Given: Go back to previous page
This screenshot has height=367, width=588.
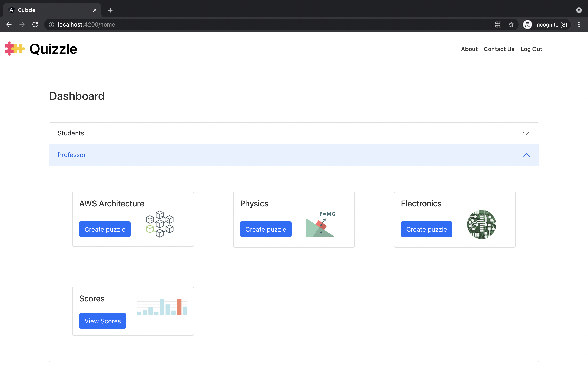Looking at the screenshot, I should pos(9,24).
